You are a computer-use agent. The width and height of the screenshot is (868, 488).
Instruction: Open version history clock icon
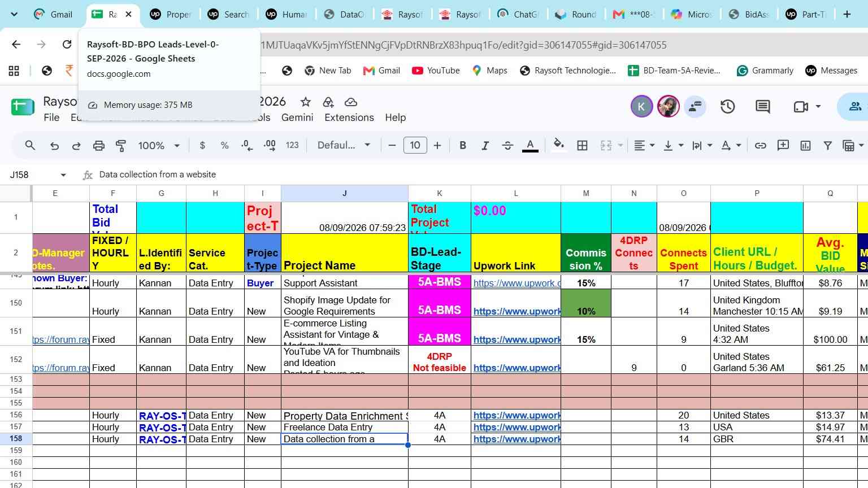tap(727, 106)
